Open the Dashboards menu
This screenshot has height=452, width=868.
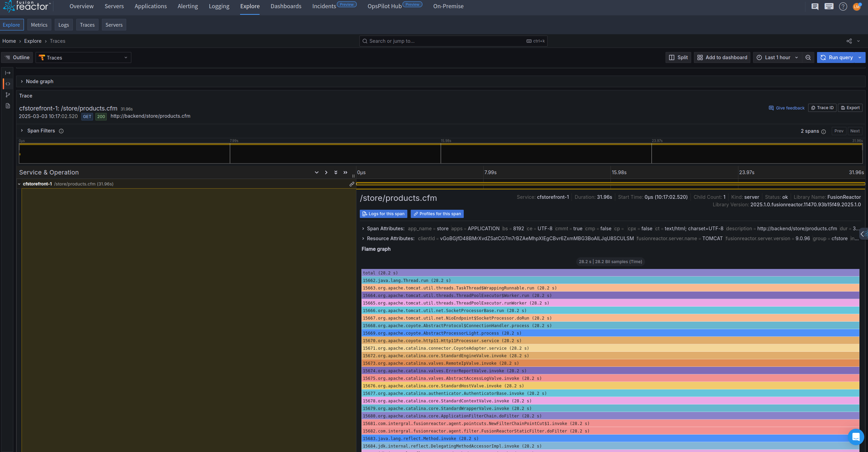click(286, 6)
